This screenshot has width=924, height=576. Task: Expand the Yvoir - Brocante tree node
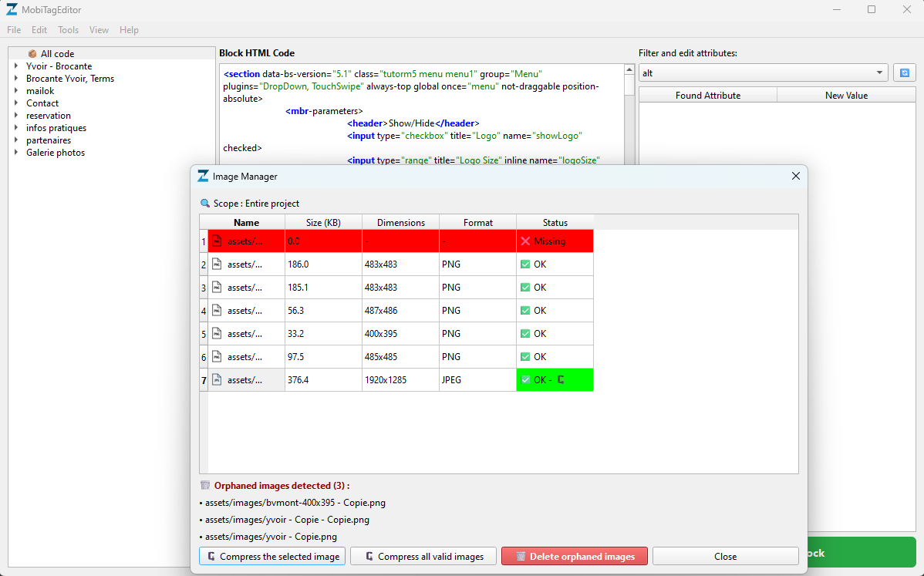pos(16,66)
